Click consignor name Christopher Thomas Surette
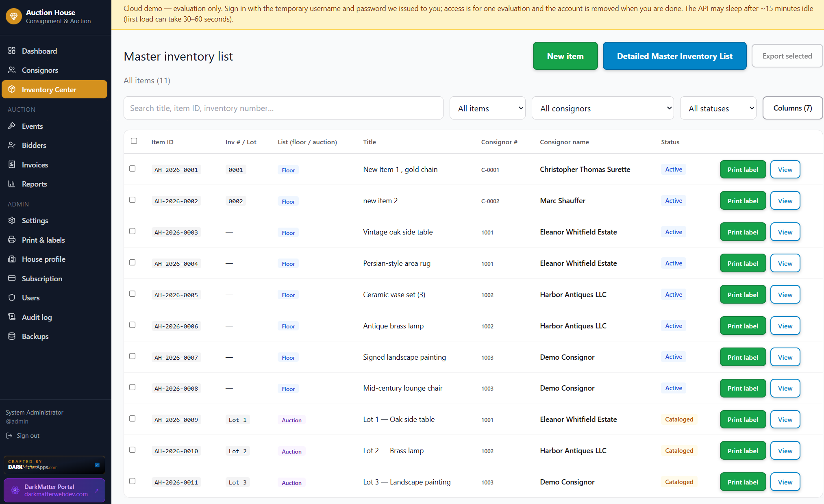This screenshot has width=824, height=504. click(x=585, y=169)
